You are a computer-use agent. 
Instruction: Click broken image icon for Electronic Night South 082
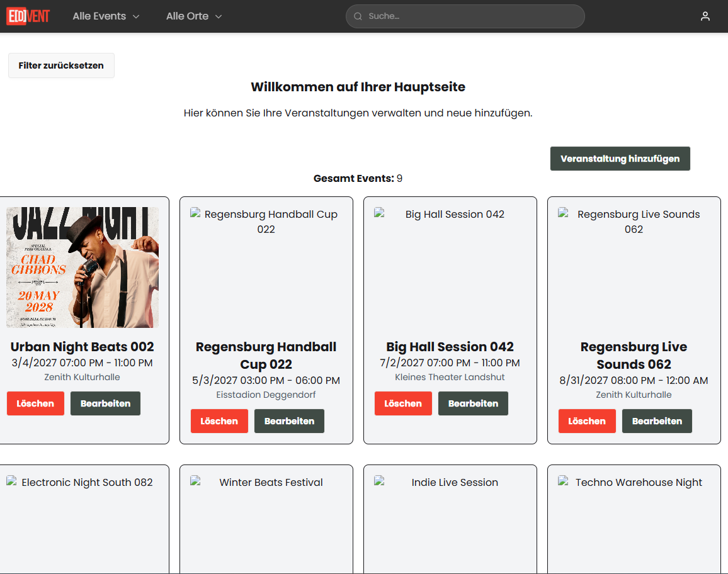[11, 481]
